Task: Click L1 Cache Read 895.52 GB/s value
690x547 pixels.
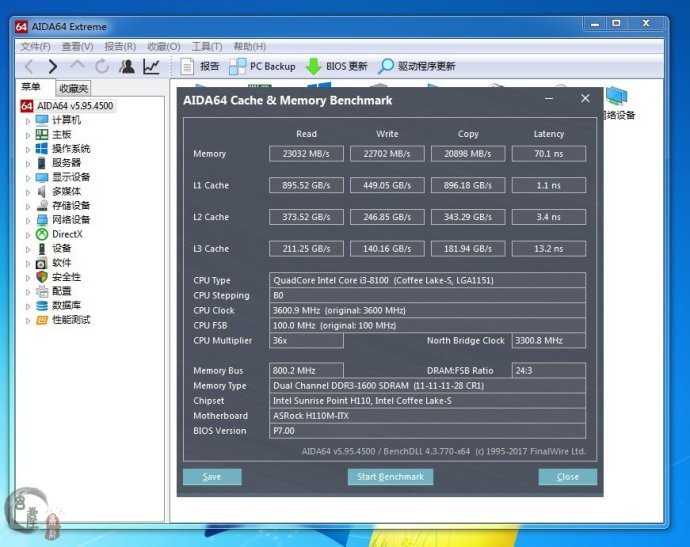Action: 306,186
